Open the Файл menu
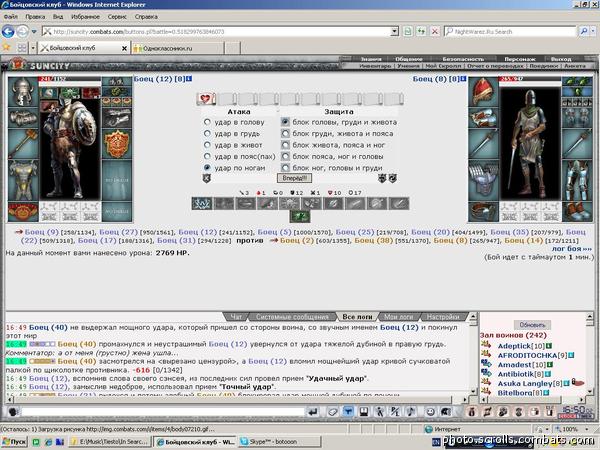This screenshot has width=600, height=450. click(x=11, y=16)
